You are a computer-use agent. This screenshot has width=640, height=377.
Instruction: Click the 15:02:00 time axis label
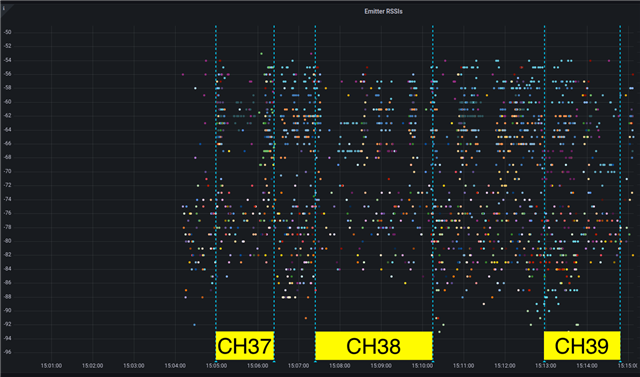[93, 366]
